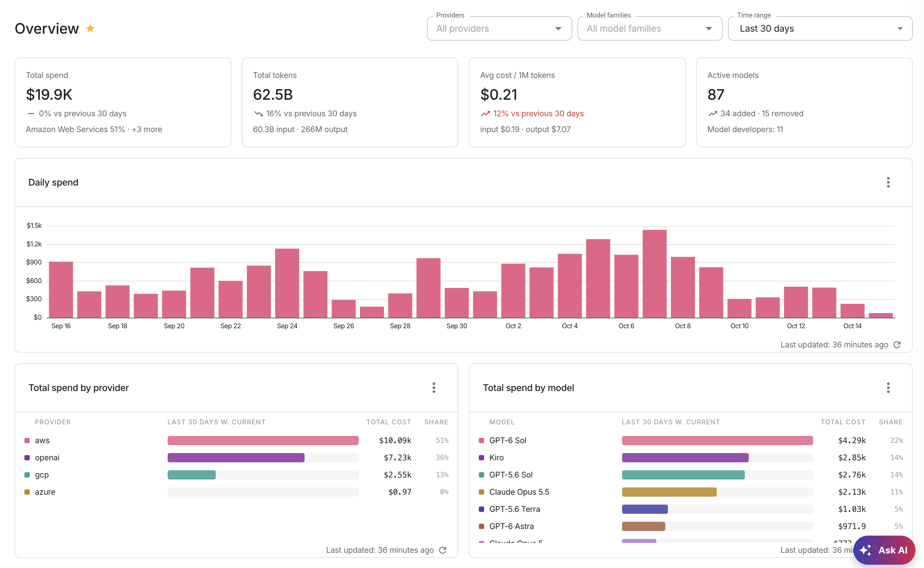Click the Total spend $19.9K card
This screenshot has height=568, width=924.
(123, 102)
